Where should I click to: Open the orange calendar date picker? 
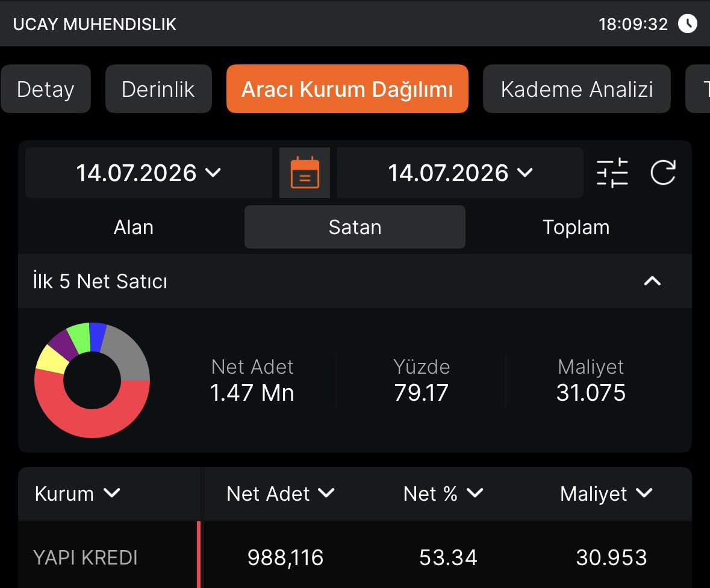(x=305, y=173)
